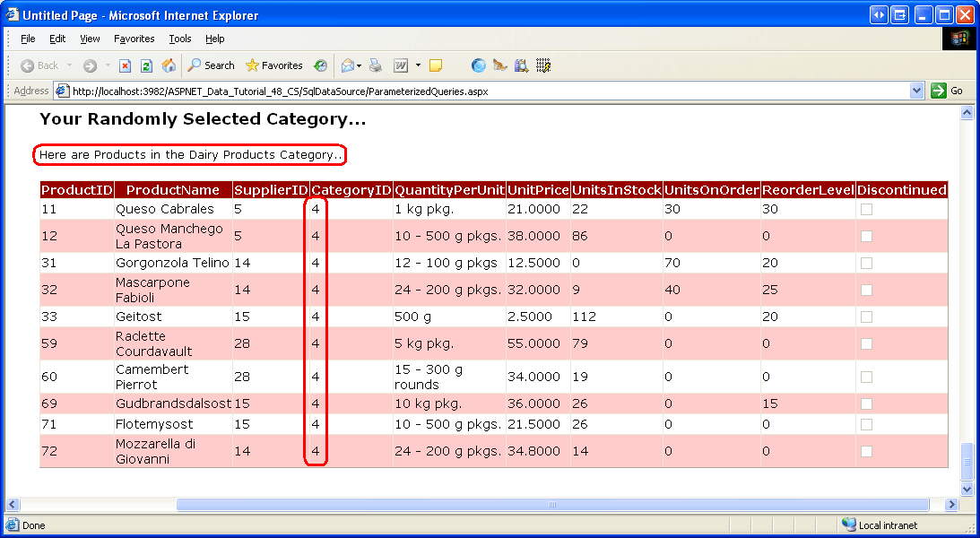Image resolution: width=980 pixels, height=538 pixels.
Task: Open the History toolbar icon
Action: 321,65
